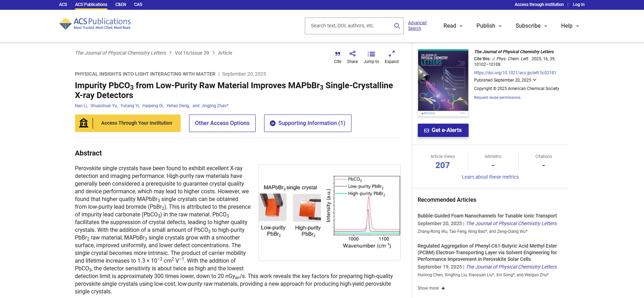Open the Publish dropdown menu
This screenshot has width=644, height=298.
489,26
